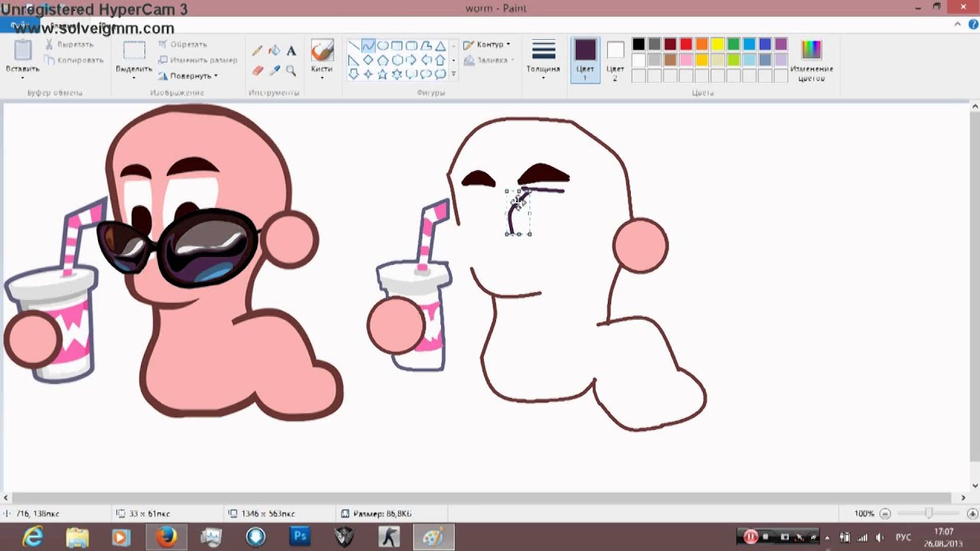Viewport: 980px width, 551px height.
Task: Choose the Right arrow shape
Action: click(x=412, y=60)
